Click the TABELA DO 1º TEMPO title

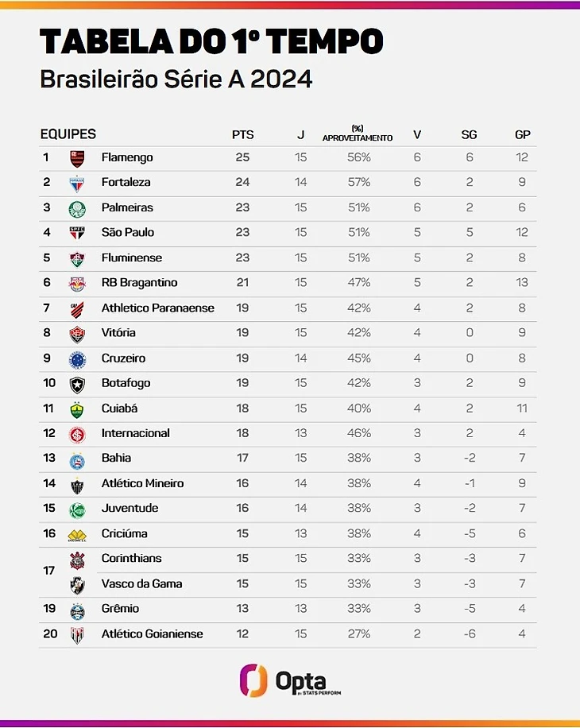coord(211,41)
